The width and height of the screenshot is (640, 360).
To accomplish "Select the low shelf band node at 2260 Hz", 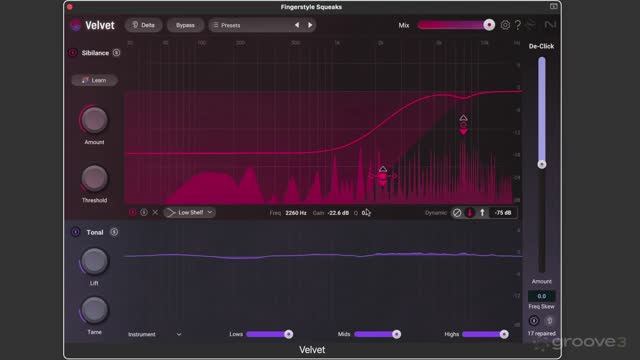I will click(382, 176).
